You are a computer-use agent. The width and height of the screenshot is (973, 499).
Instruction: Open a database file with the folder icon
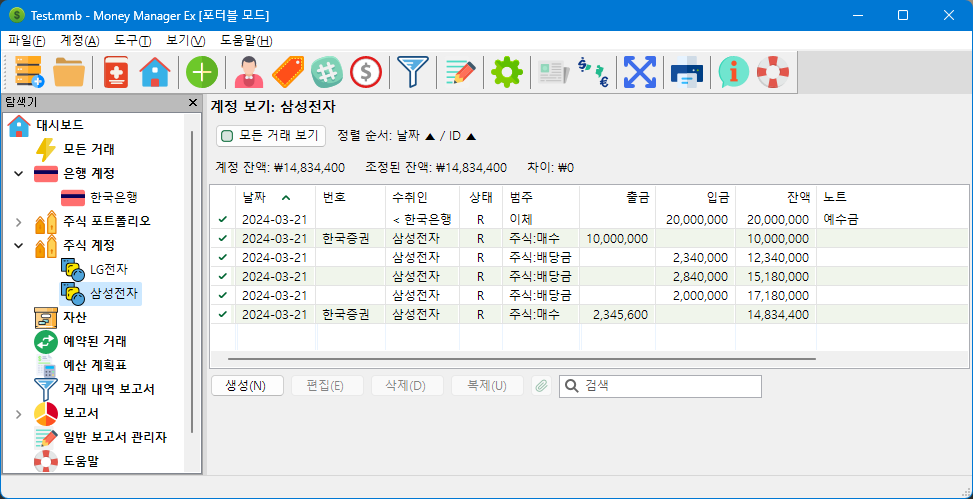[x=69, y=72]
